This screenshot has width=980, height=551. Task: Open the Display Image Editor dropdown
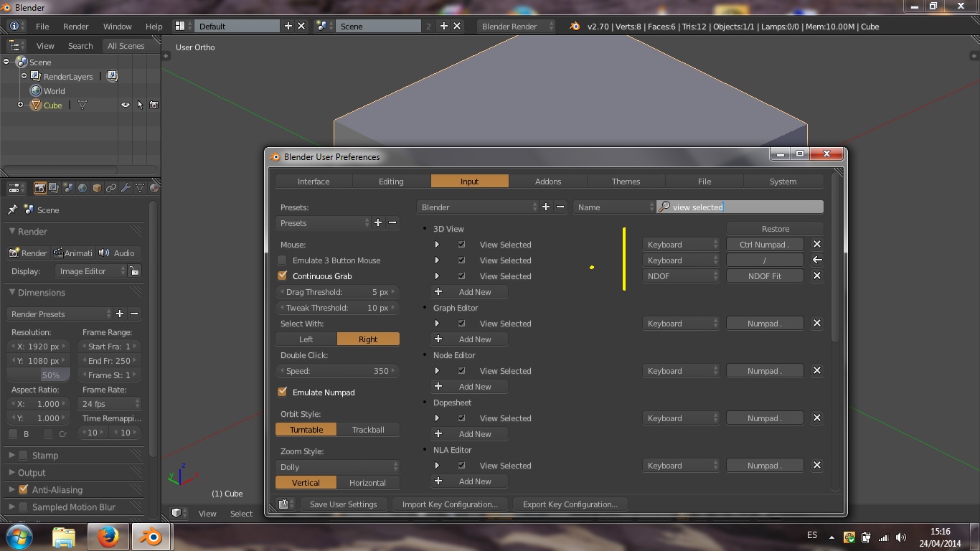tap(91, 271)
